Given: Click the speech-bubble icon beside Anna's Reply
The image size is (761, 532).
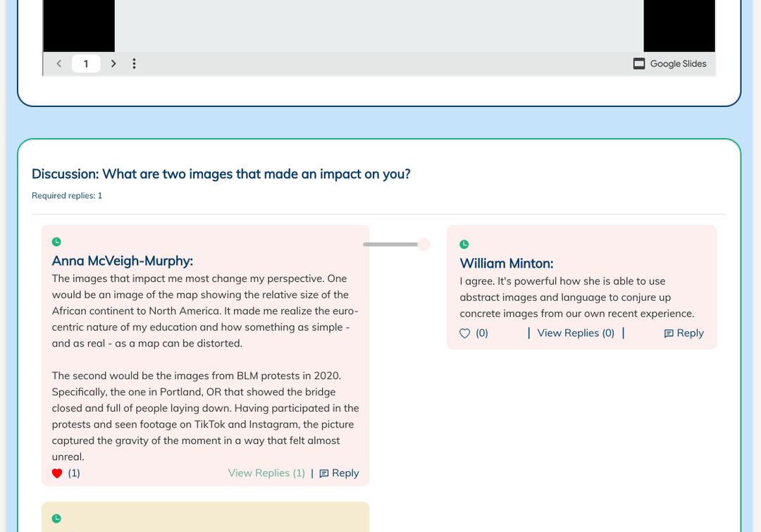Looking at the screenshot, I should pyautogui.click(x=325, y=473).
